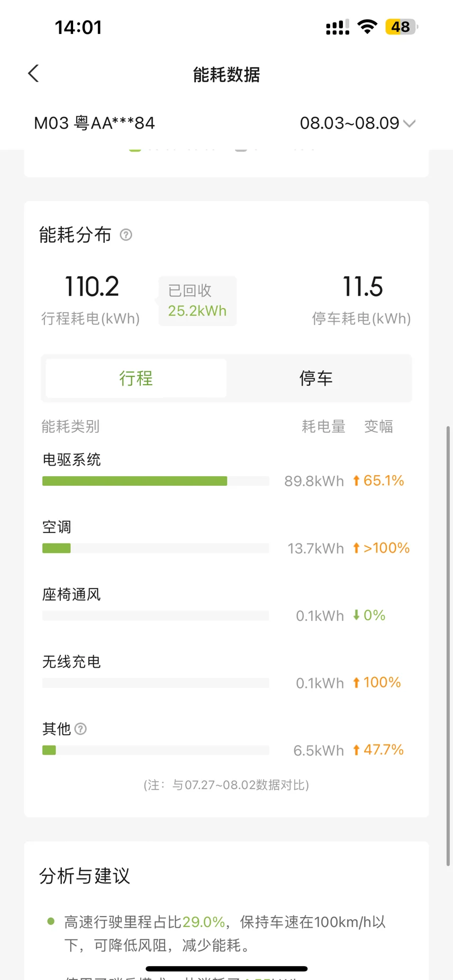Tap the 29.0% highlighted link text

pyautogui.click(x=204, y=922)
